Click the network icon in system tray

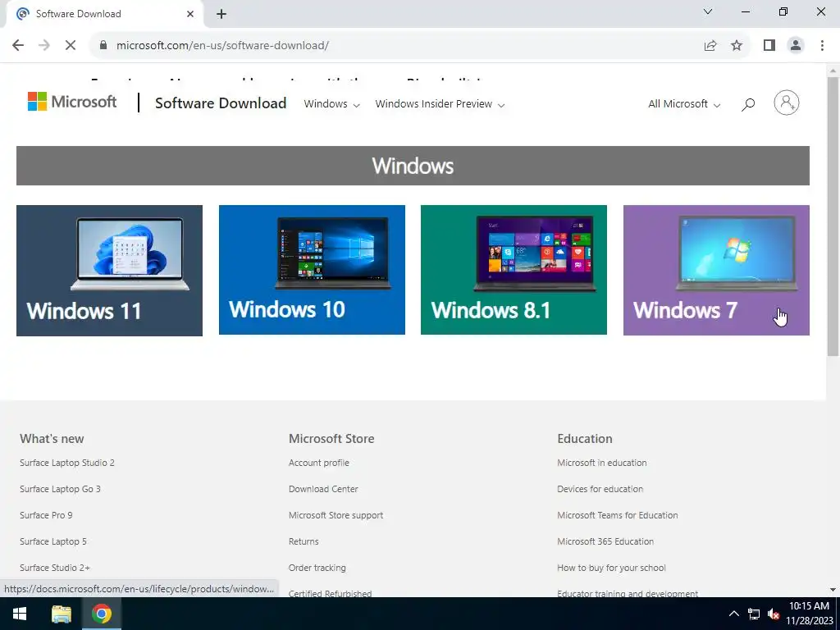click(754, 614)
